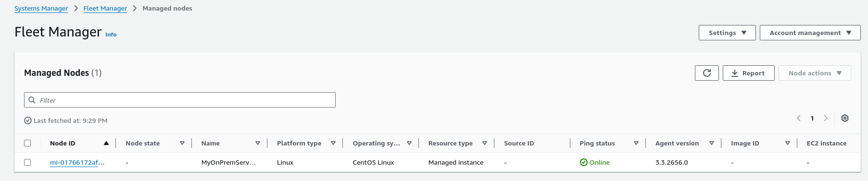Click the CentOS Linux cell
Viewport: 868px width, 181px height.
(x=373, y=162)
